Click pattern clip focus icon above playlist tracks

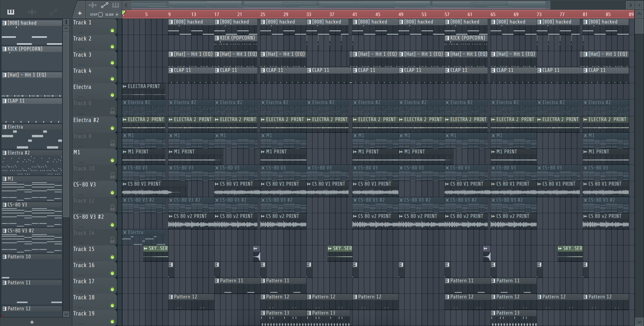116,5
